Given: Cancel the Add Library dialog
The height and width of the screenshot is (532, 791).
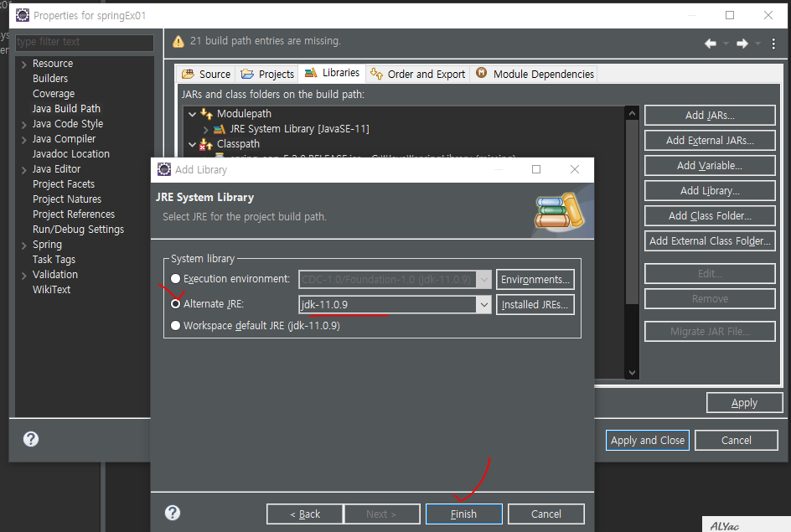Looking at the screenshot, I should point(545,514).
